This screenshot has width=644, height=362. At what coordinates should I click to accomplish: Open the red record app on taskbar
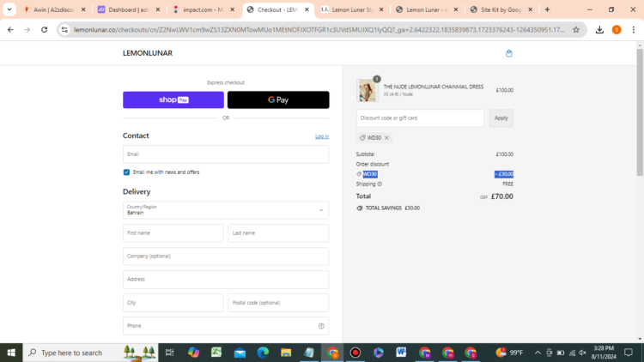point(355,353)
